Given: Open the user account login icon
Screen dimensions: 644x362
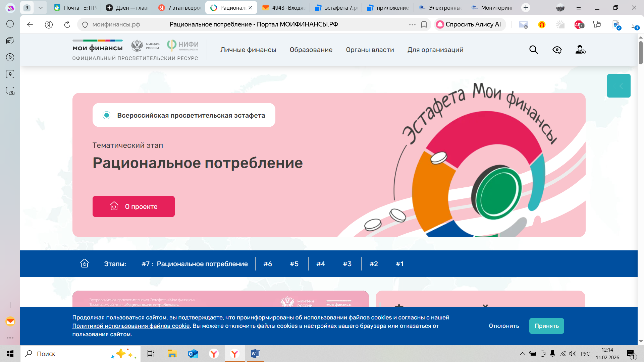Looking at the screenshot, I should tap(580, 50).
